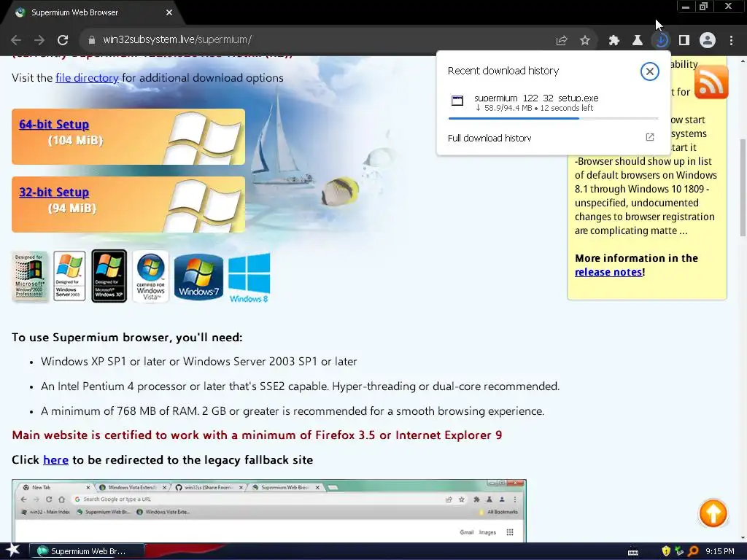The width and height of the screenshot is (747, 560).
Task: View site security lock info
Action: tap(91, 40)
